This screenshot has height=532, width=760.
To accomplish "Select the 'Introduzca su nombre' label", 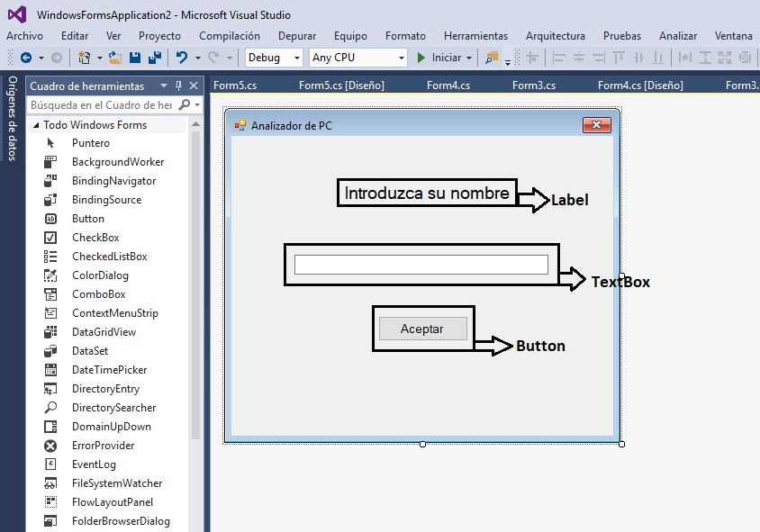I will tap(427, 193).
